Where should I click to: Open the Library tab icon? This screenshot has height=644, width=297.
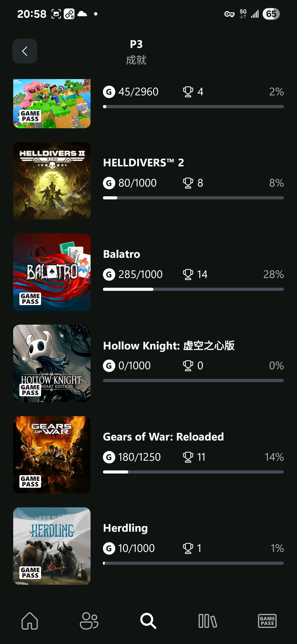coord(207,621)
